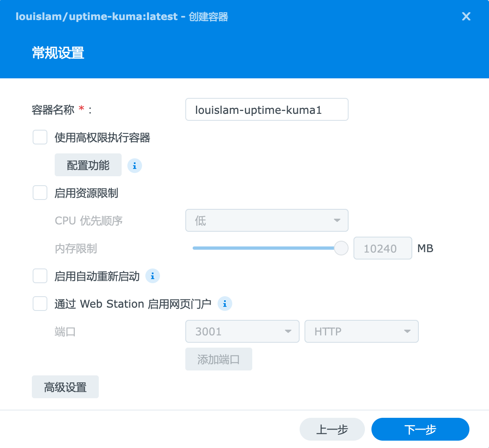Click info icon beside Web Station portal option

coord(225,304)
